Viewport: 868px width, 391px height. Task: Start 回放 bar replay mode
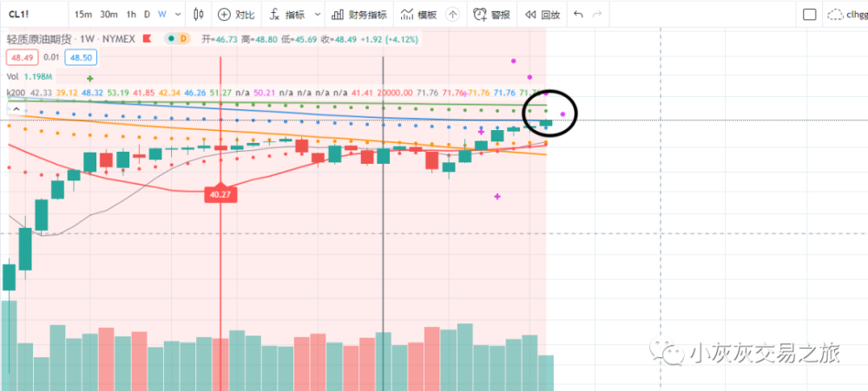542,15
